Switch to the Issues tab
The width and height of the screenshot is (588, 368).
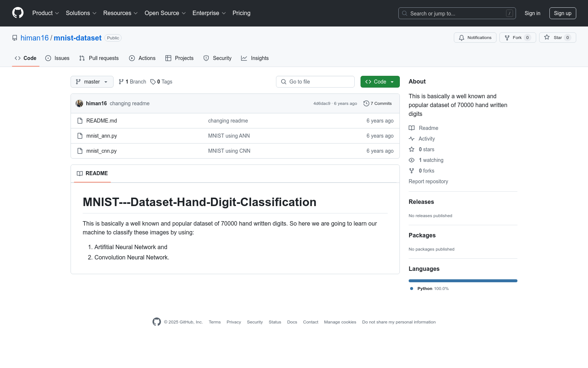coord(57,58)
